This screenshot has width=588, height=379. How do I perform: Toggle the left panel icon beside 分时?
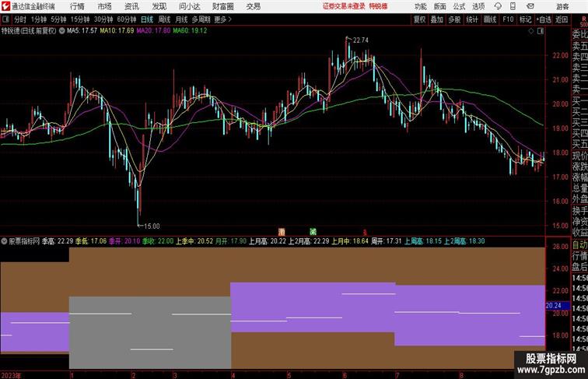click(x=5, y=19)
